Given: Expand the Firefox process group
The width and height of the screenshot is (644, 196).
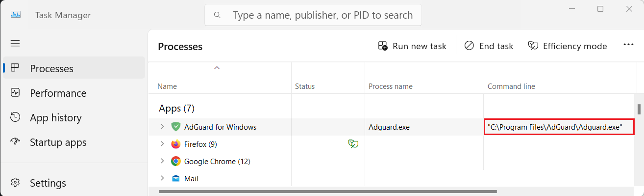Looking at the screenshot, I should 162,144.
